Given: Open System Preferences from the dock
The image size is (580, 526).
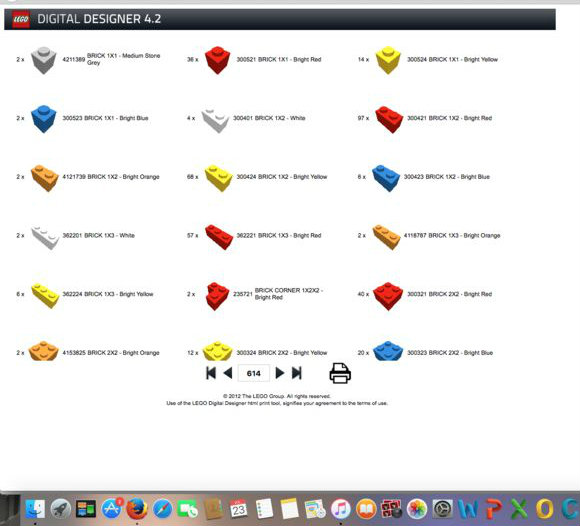Looking at the screenshot, I should tap(442, 509).
